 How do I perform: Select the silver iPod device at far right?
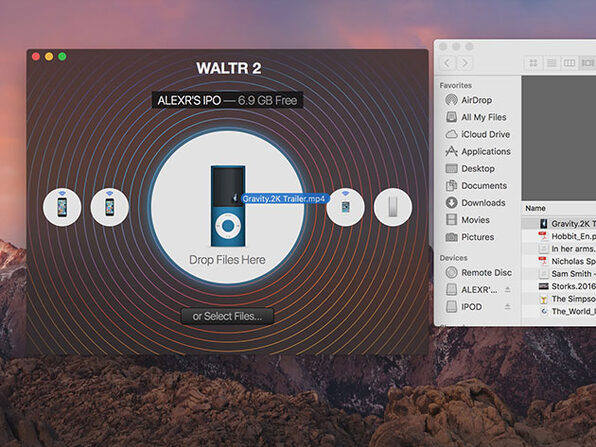393,207
